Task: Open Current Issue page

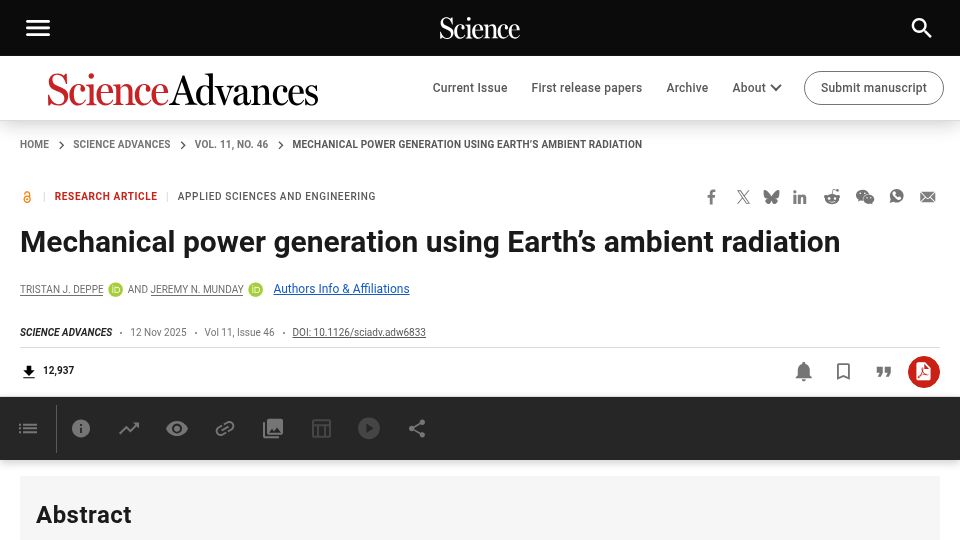Action: 470,88
